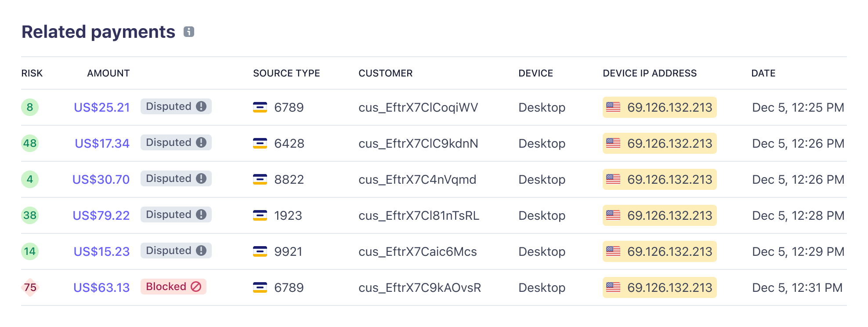This screenshot has height=327, width=868.
Task: Click the DEVICE IP ADDRESS column header
Action: [x=649, y=73]
